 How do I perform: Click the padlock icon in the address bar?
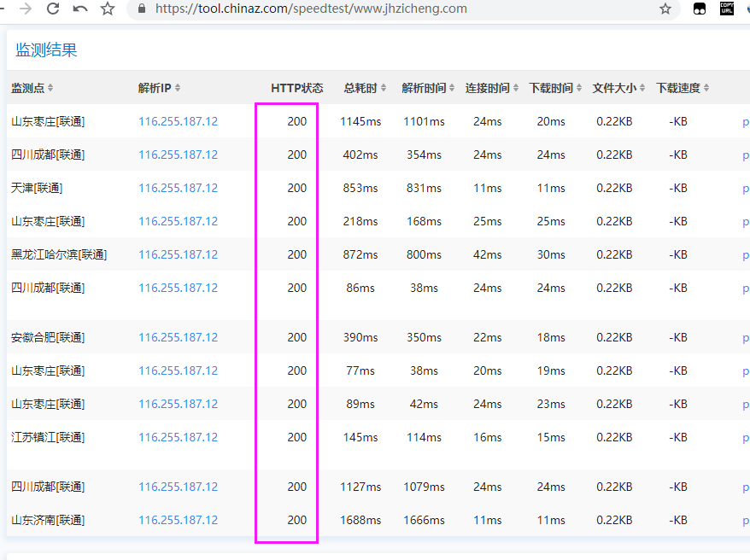142,9
